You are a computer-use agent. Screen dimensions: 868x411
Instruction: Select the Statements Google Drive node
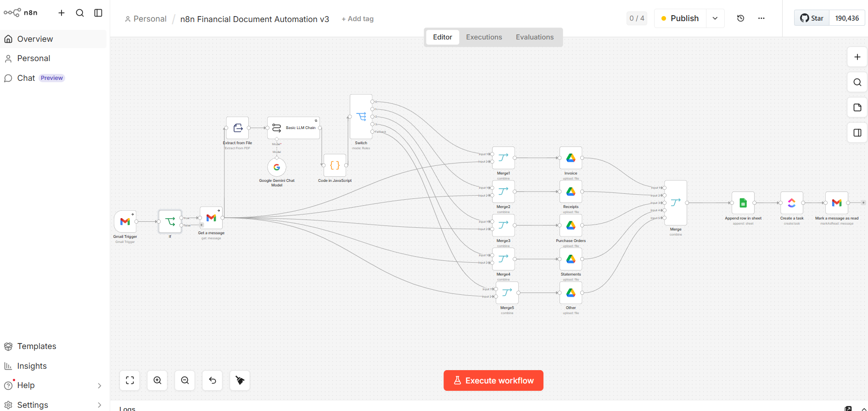coord(571,259)
